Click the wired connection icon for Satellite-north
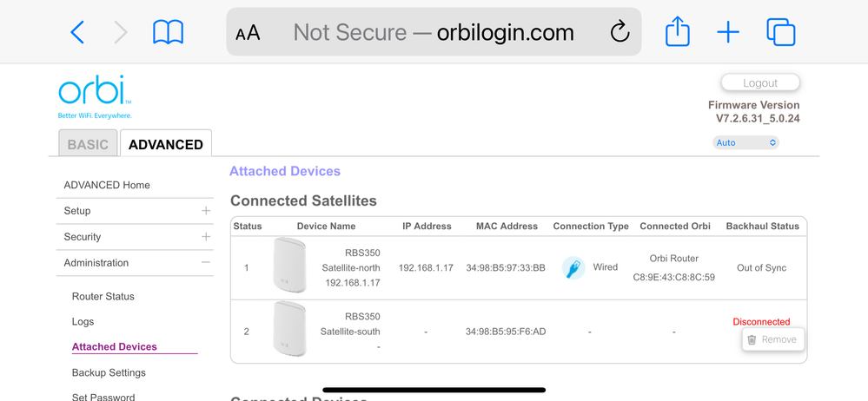Screen dimensions: 868x401 pyautogui.click(x=573, y=267)
